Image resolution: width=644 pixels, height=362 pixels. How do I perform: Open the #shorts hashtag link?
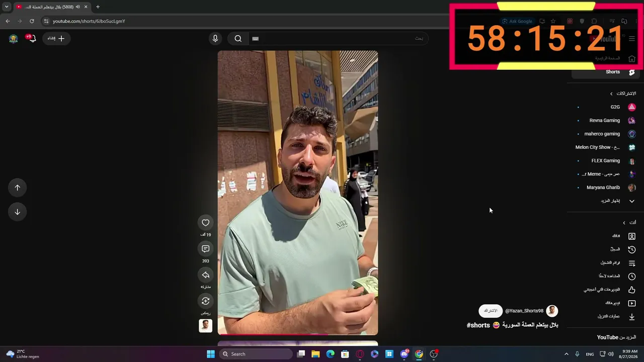coord(478,325)
